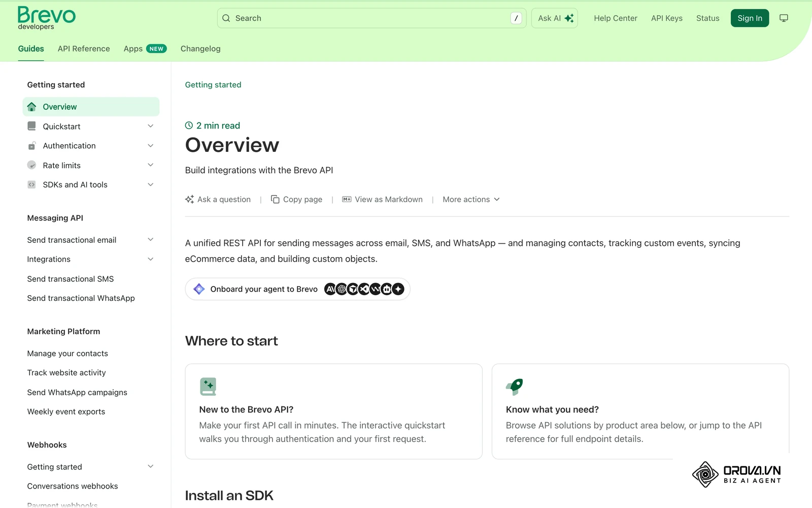Image resolution: width=812 pixels, height=508 pixels.
Task: Click the search magnifier icon
Action: (226, 18)
